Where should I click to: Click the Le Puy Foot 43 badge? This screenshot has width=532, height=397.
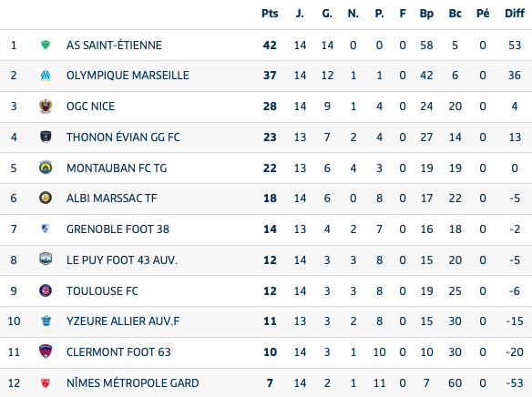click(46, 260)
